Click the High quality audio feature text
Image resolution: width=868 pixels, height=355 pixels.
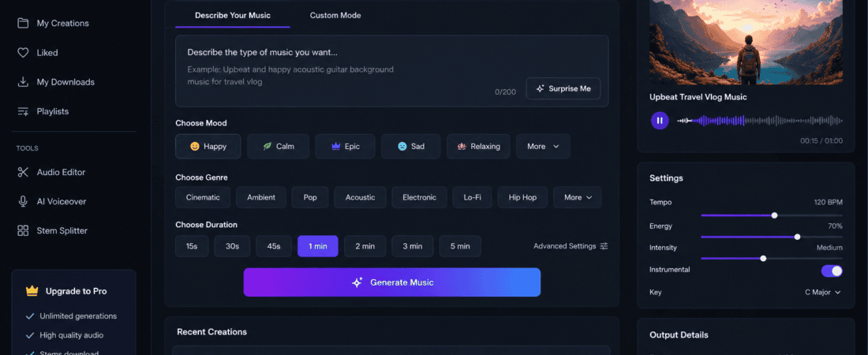click(x=71, y=335)
